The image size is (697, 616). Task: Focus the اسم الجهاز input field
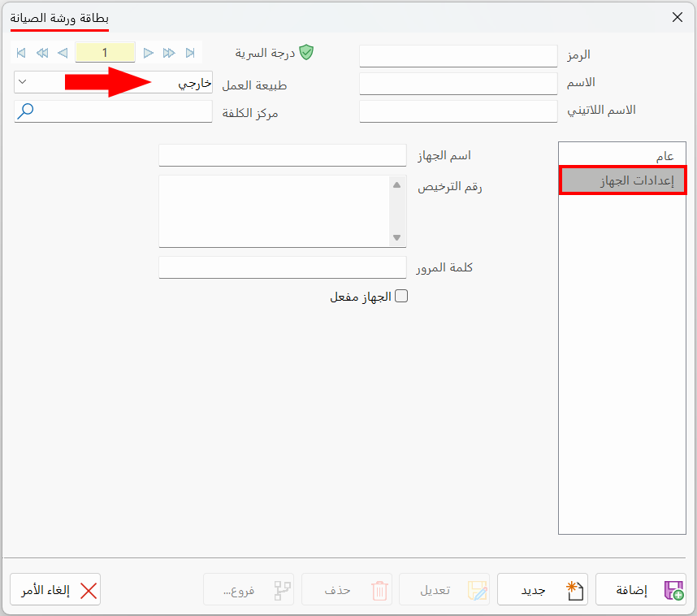(x=283, y=155)
